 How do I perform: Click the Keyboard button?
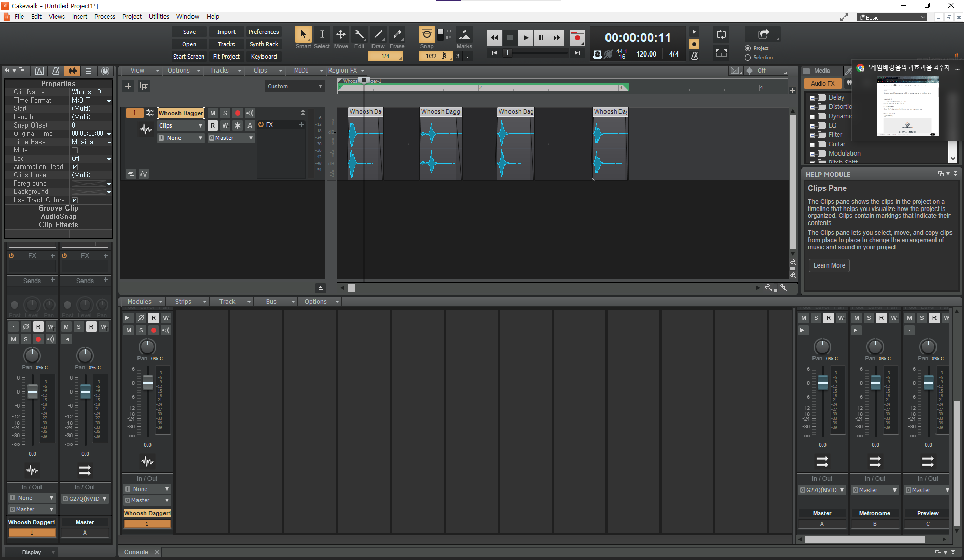pyautogui.click(x=264, y=57)
